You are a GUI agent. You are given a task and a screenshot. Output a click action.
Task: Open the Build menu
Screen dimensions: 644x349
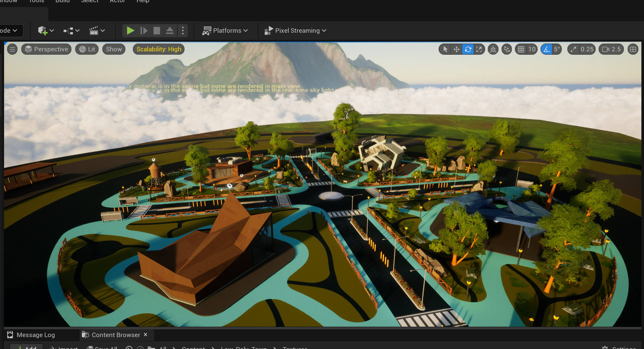(62, 1)
